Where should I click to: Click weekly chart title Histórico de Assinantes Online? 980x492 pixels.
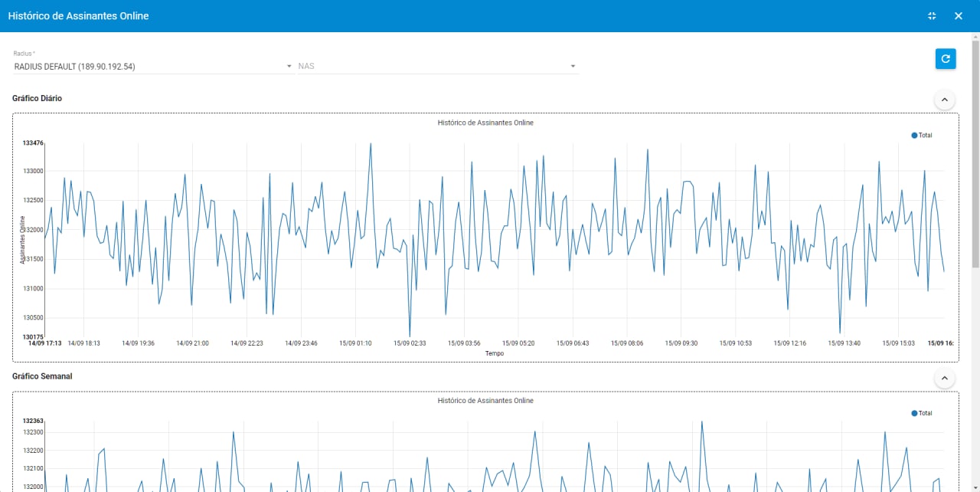(485, 401)
